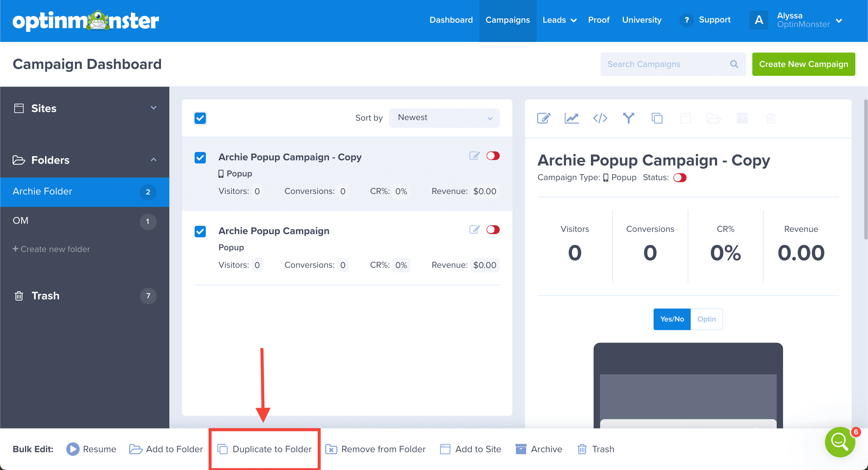Click edit icon on Archie Popup Campaign row
Screen dimensions: 868x470
[474, 230]
